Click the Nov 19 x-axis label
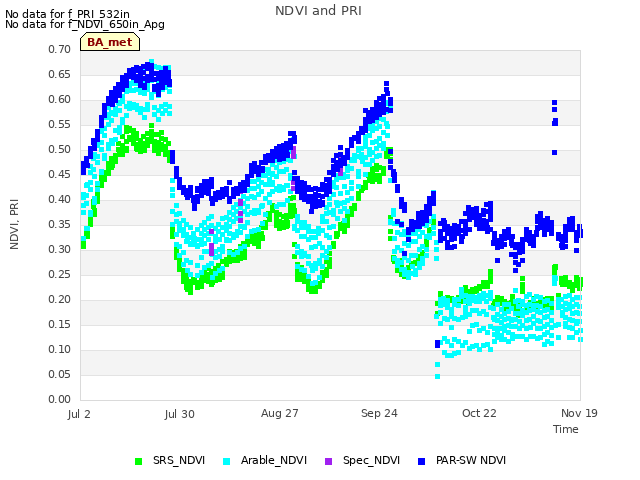Image resolution: width=640 pixels, height=480 pixels. click(x=579, y=413)
